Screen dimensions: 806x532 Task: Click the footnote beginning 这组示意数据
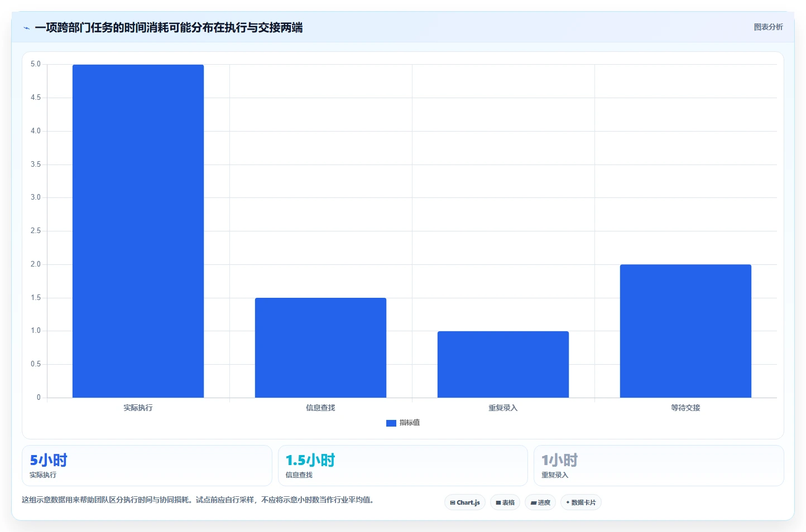click(x=198, y=500)
